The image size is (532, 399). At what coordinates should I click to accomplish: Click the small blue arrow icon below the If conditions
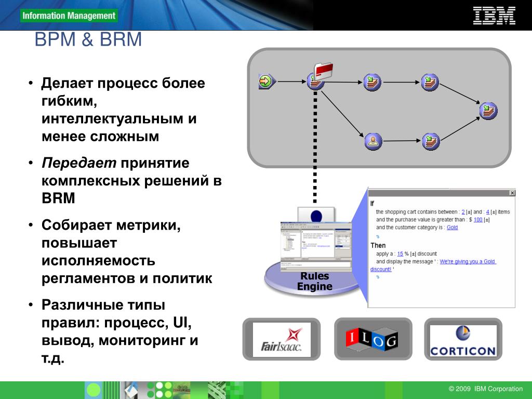[x=378, y=236]
